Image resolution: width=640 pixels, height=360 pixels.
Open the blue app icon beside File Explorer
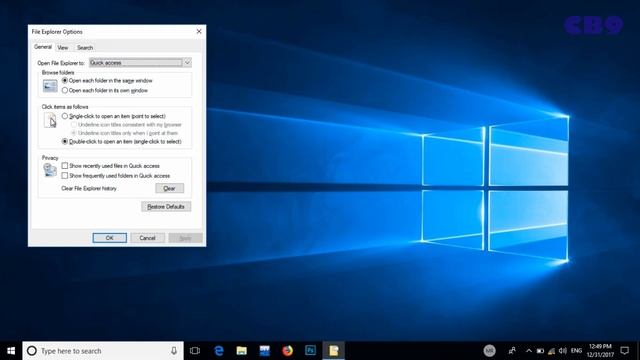point(264,351)
